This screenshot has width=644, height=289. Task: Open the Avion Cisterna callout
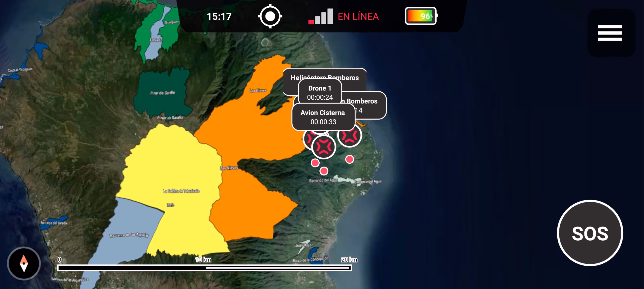pyautogui.click(x=323, y=117)
